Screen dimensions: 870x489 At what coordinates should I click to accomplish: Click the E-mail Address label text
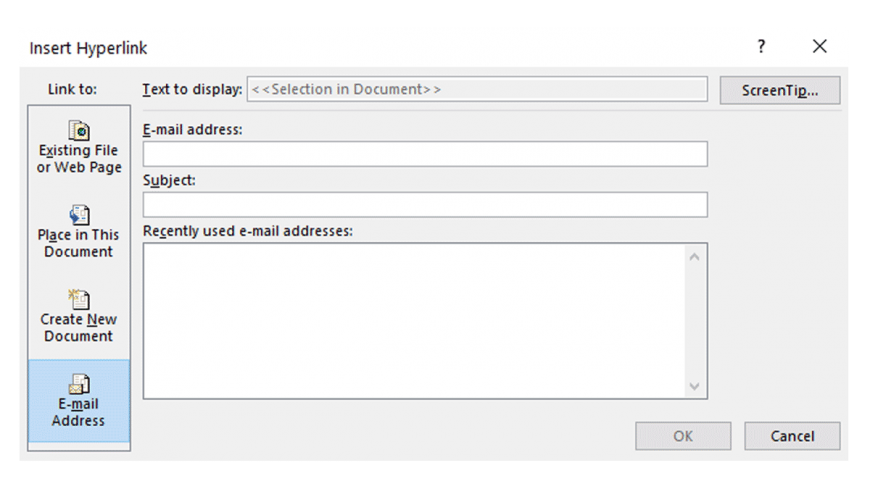[x=78, y=412]
